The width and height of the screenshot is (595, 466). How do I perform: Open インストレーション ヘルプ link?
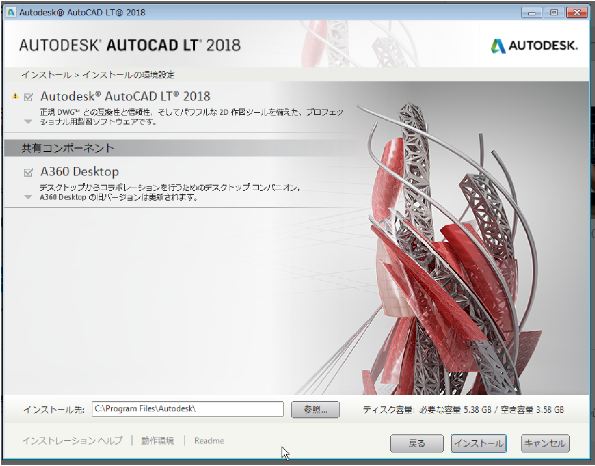(72, 441)
